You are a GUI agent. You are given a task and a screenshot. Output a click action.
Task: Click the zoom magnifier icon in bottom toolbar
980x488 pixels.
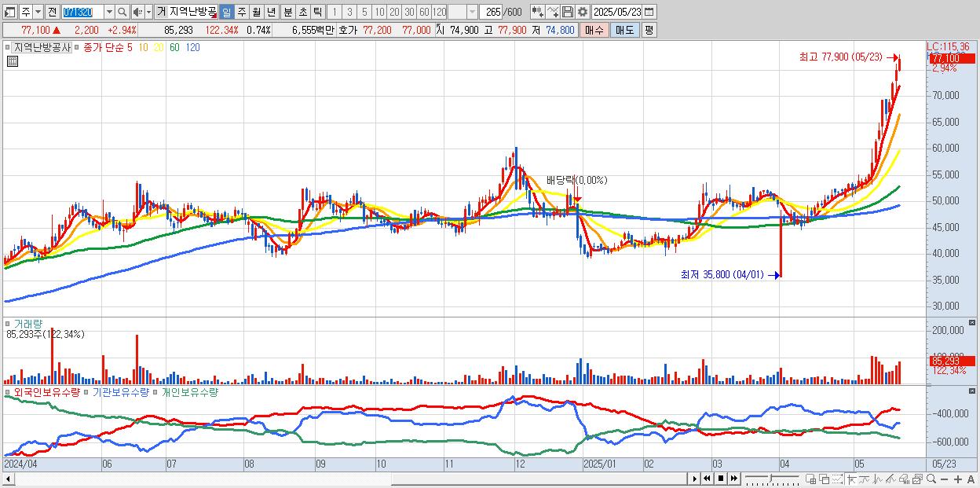(x=931, y=479)
